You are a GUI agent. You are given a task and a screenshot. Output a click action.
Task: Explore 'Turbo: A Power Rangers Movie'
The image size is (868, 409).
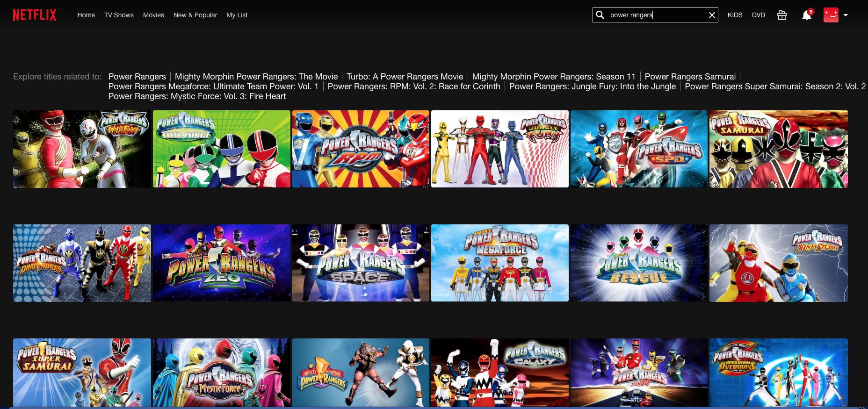tap(405, 77)
